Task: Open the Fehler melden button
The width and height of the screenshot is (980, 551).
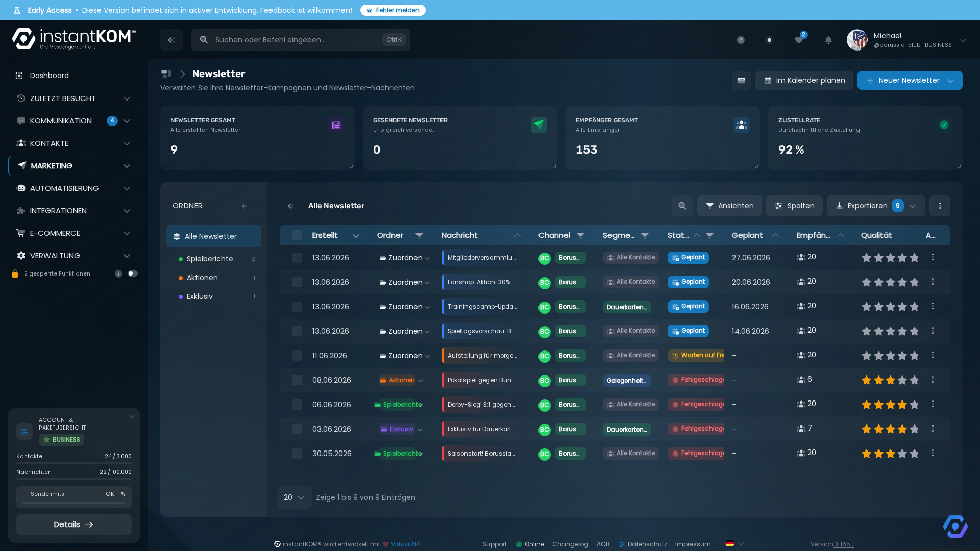Action: click(x=393, y=10)
